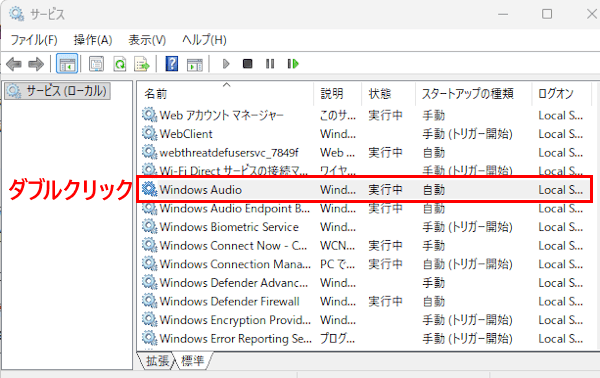600x378 pixels.
Task: Click the Restart Service icon
Action: [293, 64]
